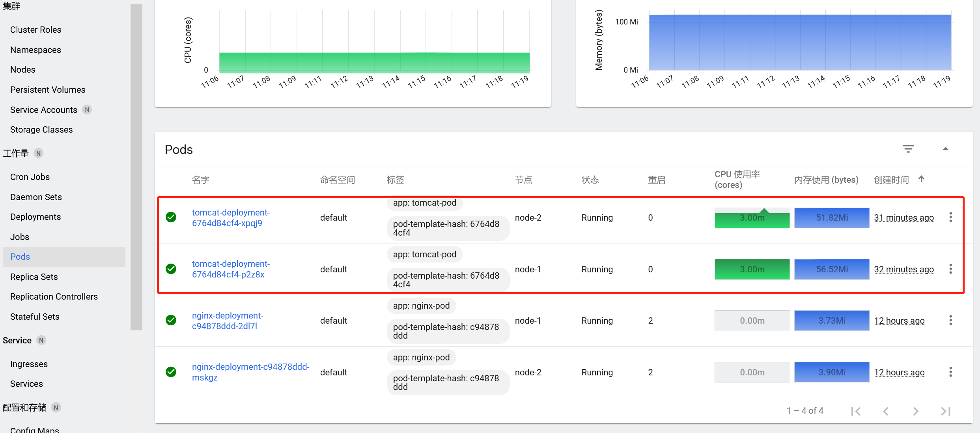Screen dimensions: 980x433
Task: Open actions menu for tomcat-deployment-6764d84cf4-p2z8x pod
Action: 950,269
